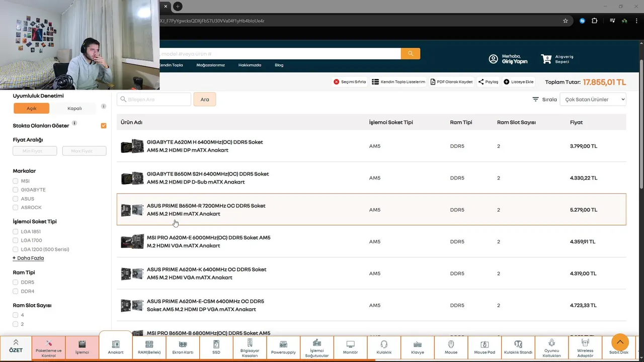
Task: Open the Anakart category in bottom bar
Action: [116, 347]
